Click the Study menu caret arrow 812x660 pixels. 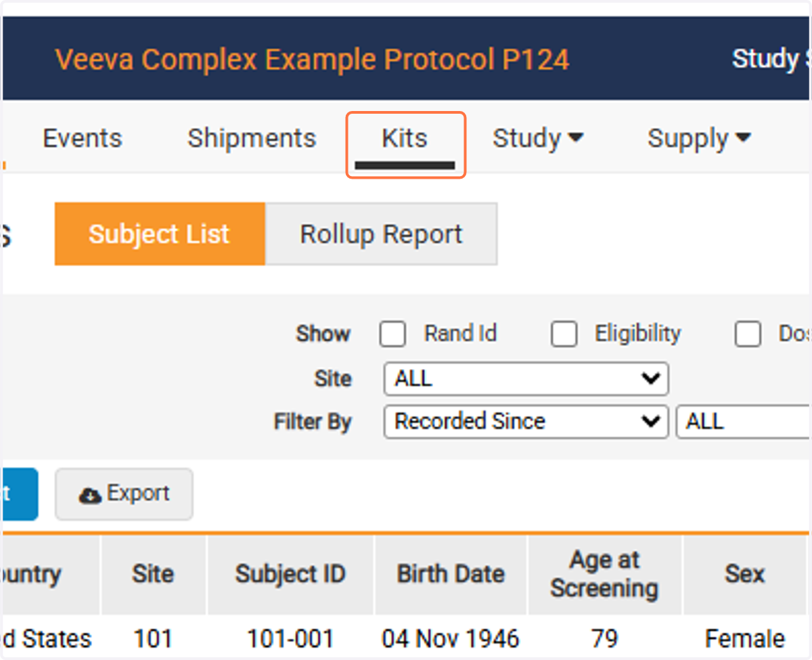[576, 138]
